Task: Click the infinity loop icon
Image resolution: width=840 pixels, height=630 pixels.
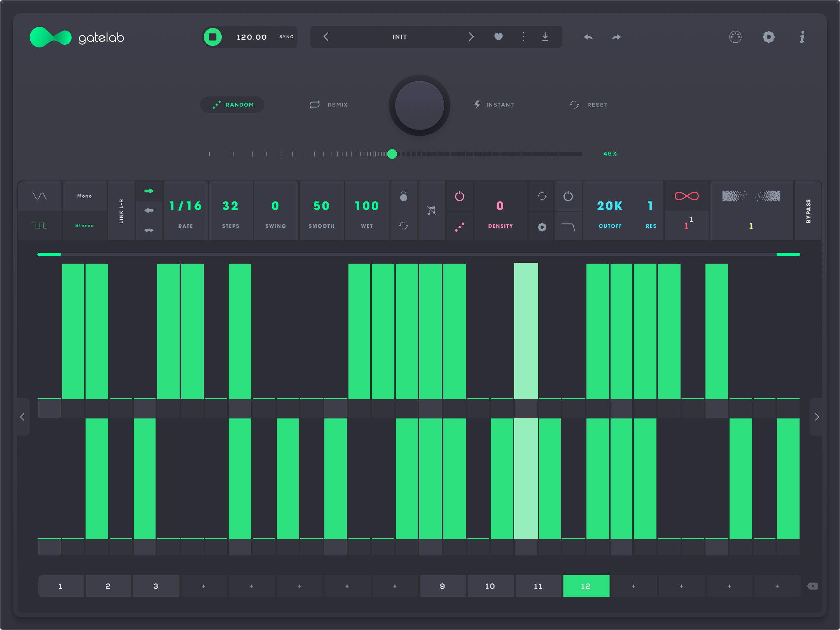Action: 686,196
